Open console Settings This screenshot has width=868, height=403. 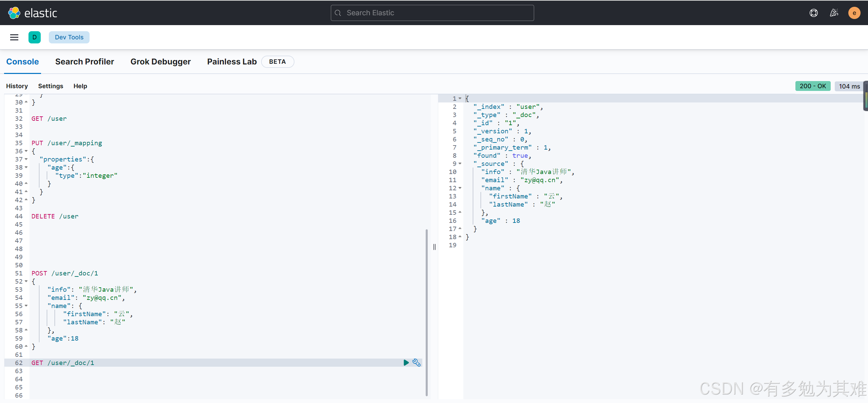51,86
